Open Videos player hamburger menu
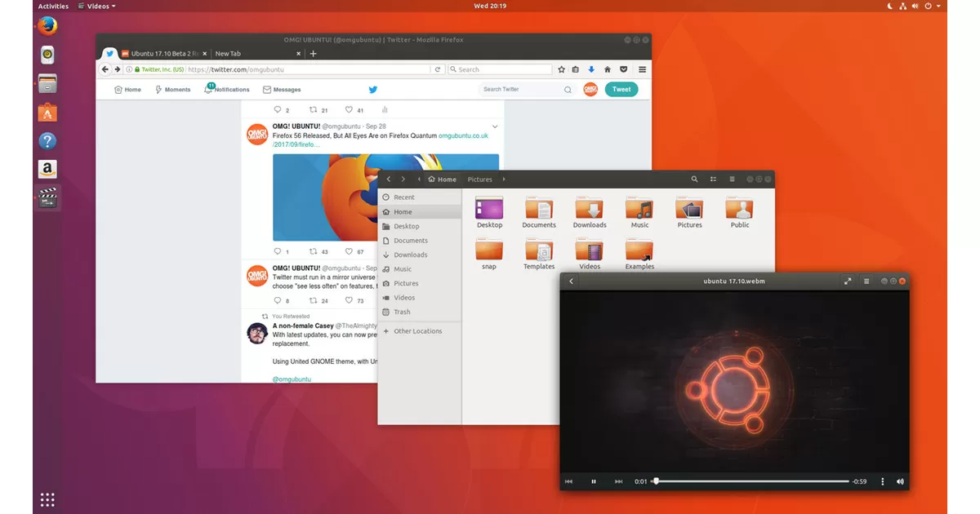The width and height of the screenshot is (980, 514). point(866,281)
